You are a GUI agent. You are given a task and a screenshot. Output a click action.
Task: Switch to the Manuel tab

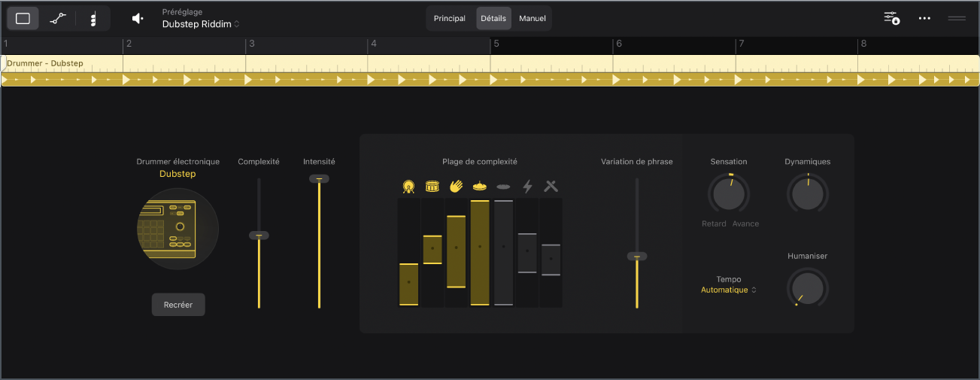pos(532,19)
